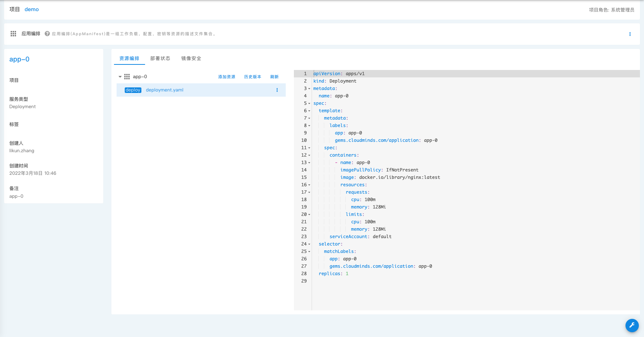Fold the template block at line 6
The image size is (644, 337).
click(309, 111)
